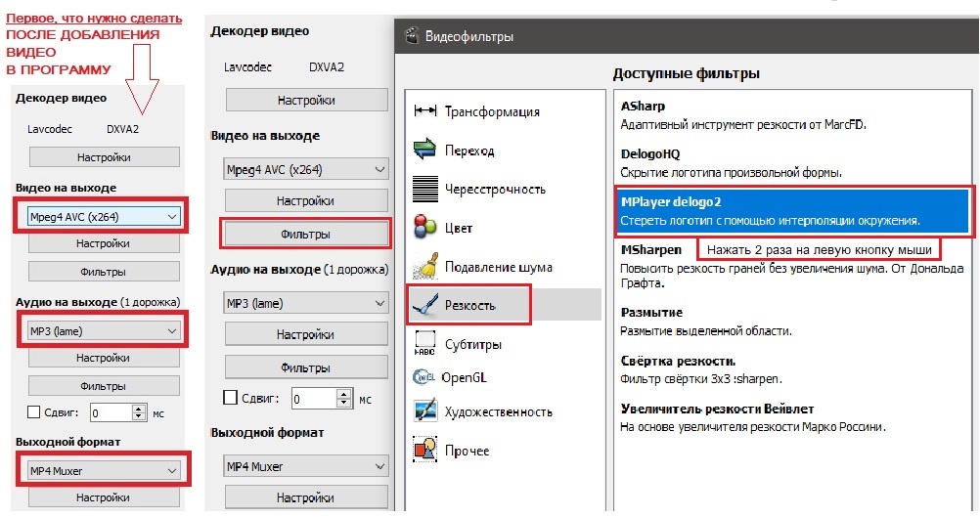Select the OpenGL category icon

[423, 377]
